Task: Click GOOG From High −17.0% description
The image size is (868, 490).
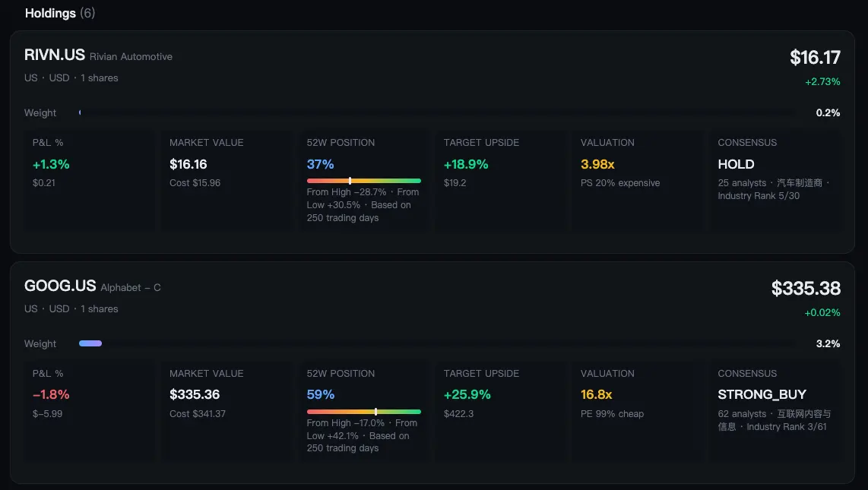Action: [362, 436]
